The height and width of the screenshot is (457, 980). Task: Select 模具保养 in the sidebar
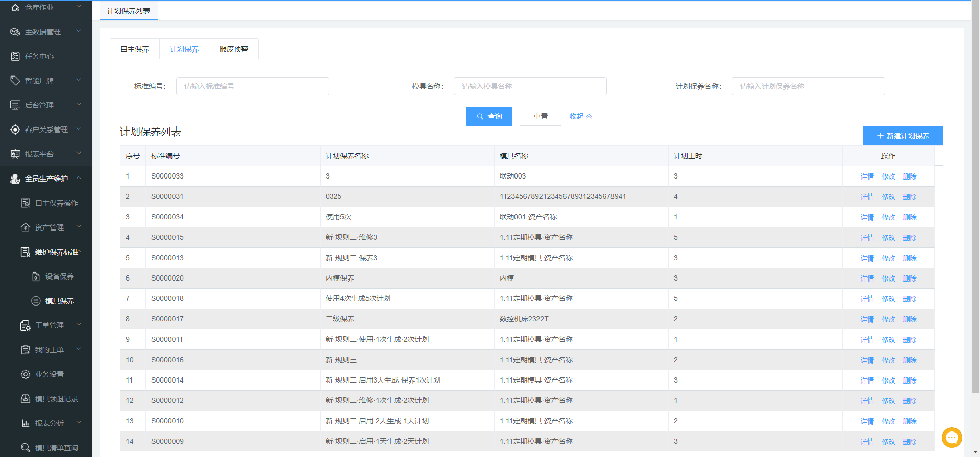click(59, 301)
